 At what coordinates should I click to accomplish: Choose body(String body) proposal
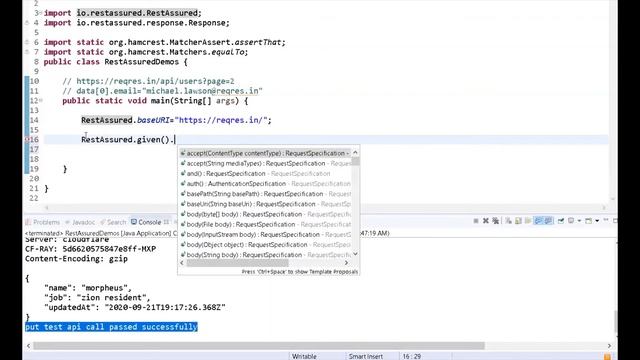pos(265,255)
